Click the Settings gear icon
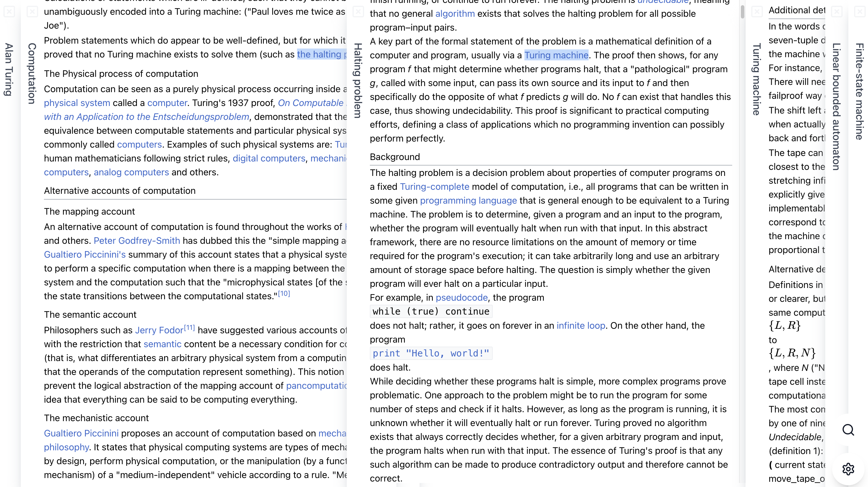Viewport: 868px width, 487px height. click(x=848, y=469)
